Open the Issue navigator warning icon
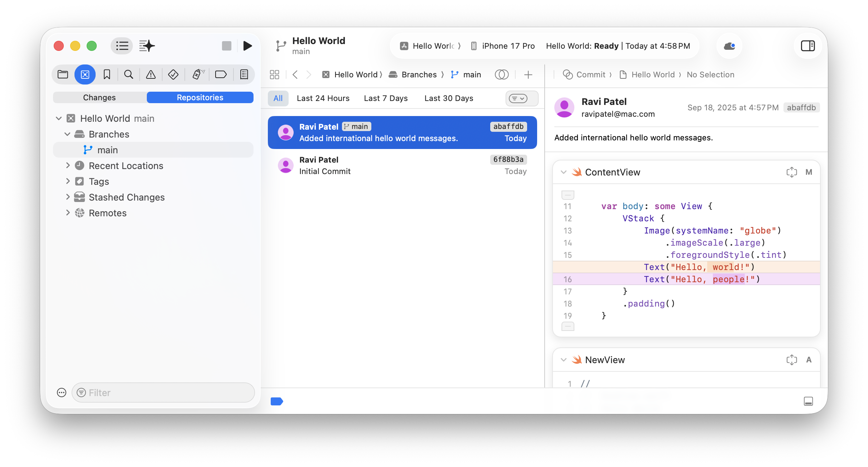 [151, 74]
